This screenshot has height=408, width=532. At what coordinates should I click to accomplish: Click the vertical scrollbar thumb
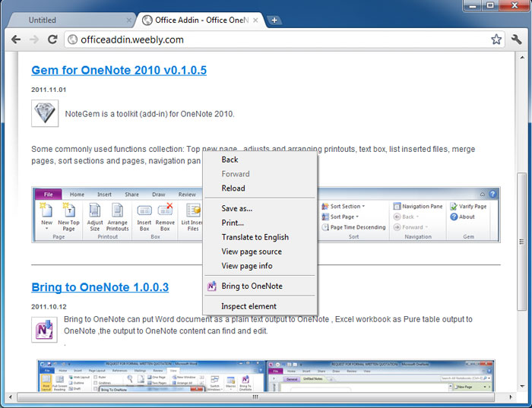click(x=521, y=242)
